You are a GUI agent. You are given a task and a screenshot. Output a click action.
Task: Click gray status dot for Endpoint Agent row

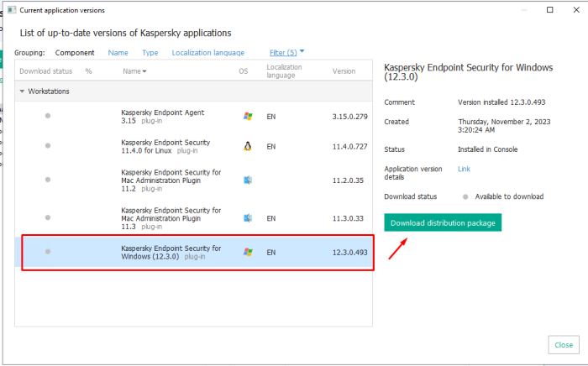(x=48, y=116)
